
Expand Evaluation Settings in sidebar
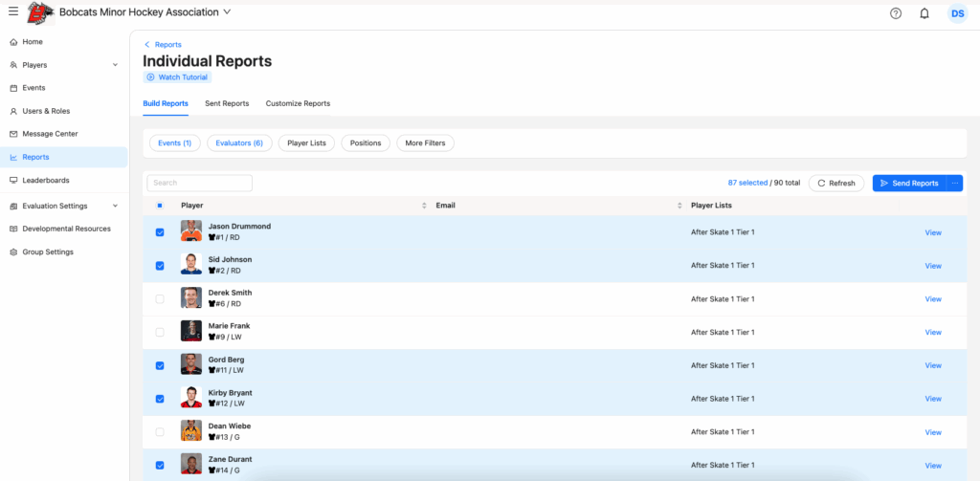[x=115, y=206]
